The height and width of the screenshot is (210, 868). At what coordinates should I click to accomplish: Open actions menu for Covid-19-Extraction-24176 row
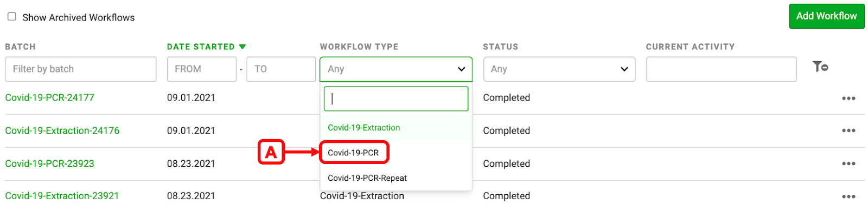(x=848, y=130)
